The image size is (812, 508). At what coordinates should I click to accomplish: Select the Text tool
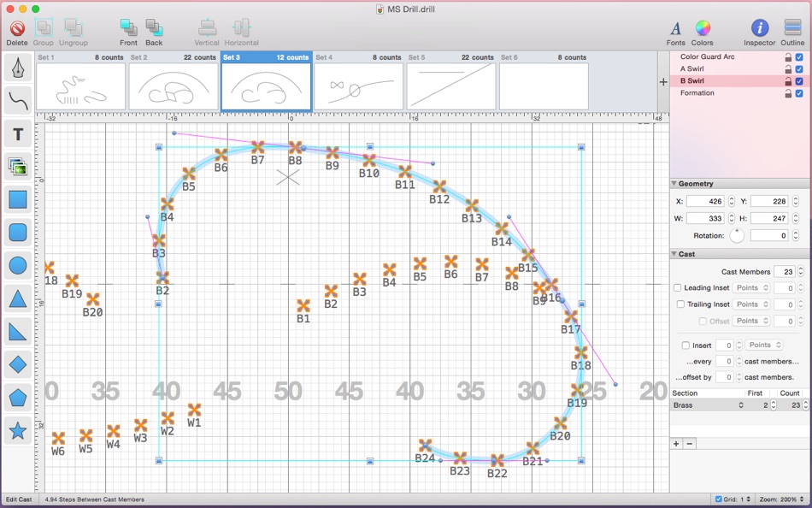pos(18,134)
